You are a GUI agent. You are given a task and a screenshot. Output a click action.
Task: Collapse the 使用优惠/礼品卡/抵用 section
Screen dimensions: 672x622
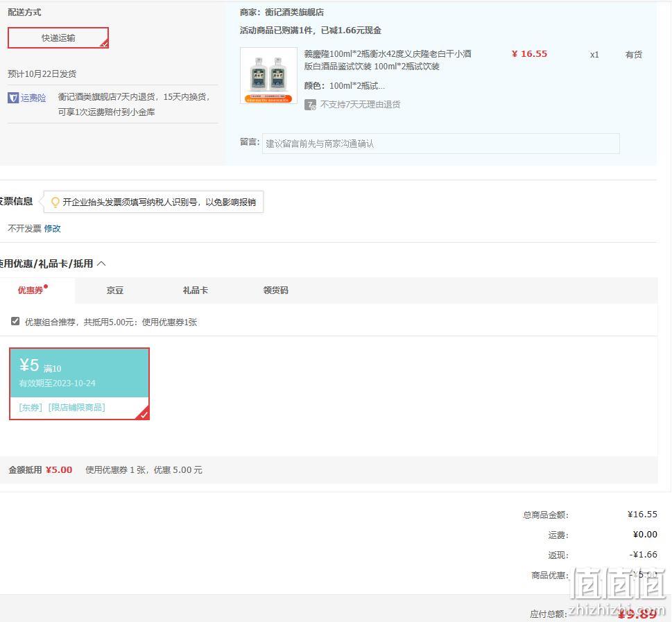point(101,264)
